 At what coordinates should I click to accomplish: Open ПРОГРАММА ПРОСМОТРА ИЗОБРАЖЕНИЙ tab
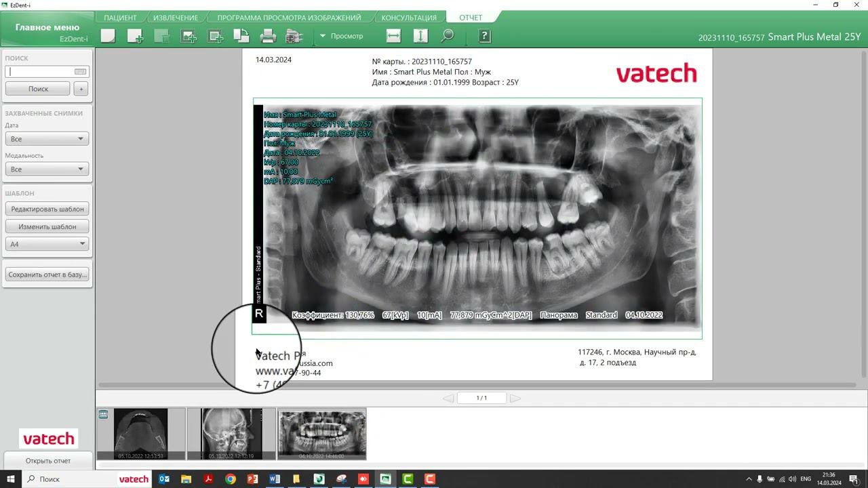(289, 18)
